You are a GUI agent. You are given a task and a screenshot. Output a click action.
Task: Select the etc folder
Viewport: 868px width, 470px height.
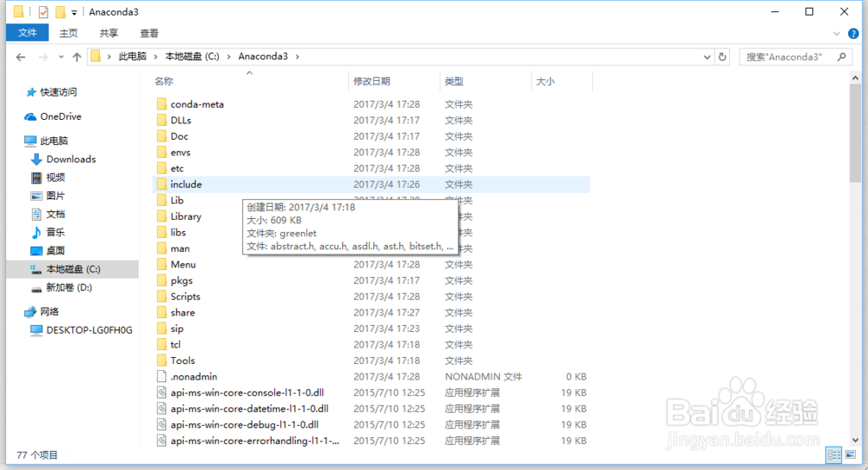[176, 169]
